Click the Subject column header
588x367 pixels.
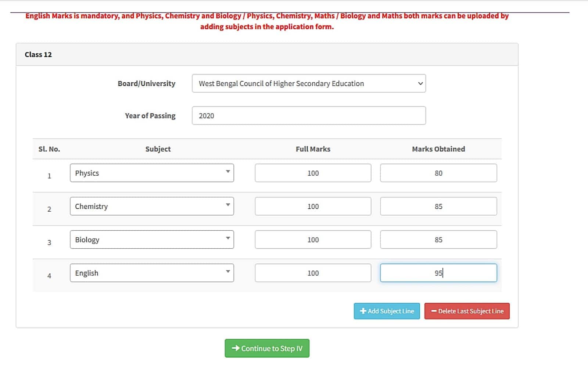(x=158, y=149)
